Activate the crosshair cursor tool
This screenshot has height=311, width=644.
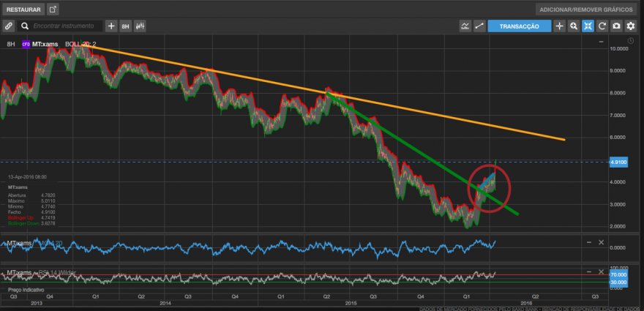click(x=559, y=26)
